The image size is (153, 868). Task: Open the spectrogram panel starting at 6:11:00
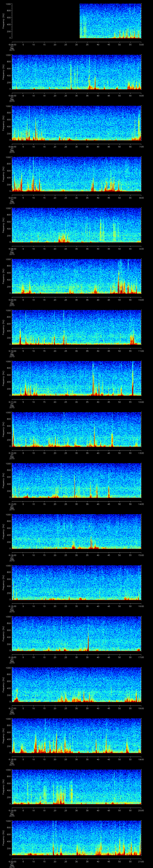(77, 378)
